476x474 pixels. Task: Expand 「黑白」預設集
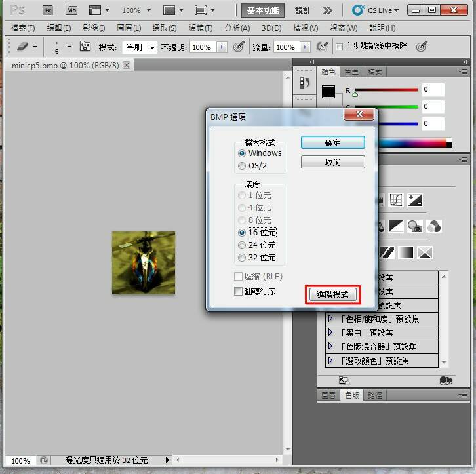point(330,332)
